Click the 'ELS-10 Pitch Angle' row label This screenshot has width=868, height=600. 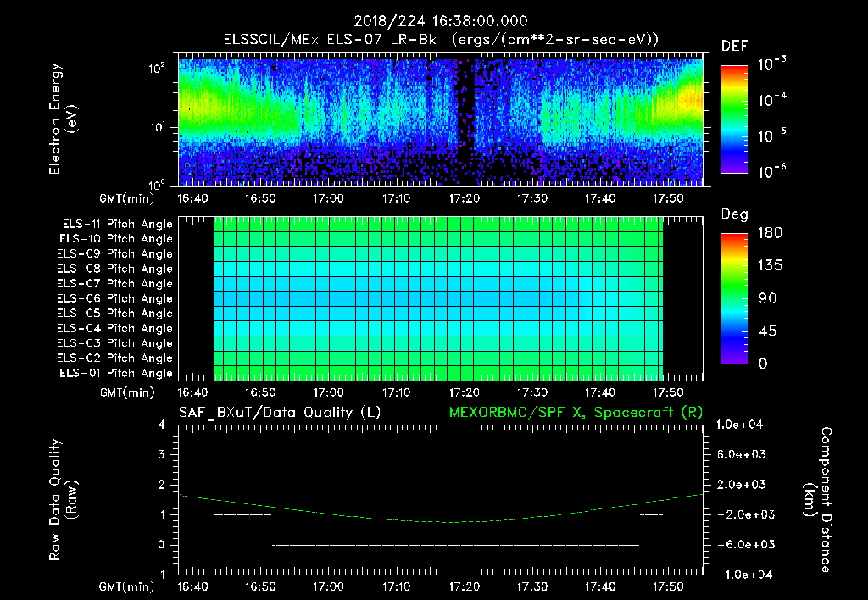pos(116,239)
